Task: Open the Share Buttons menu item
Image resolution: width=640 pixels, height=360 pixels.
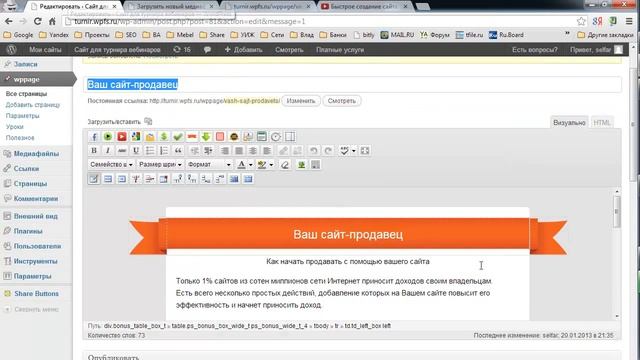Action: [36, 293]
